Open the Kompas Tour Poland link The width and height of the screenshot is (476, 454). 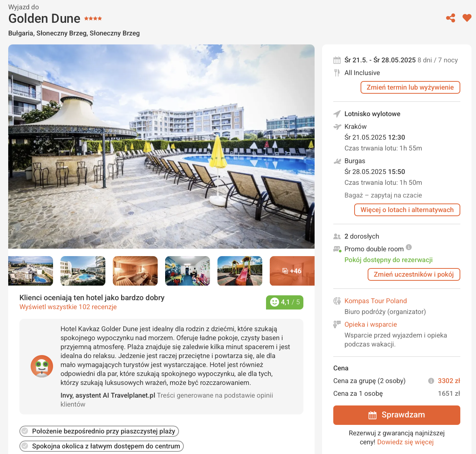[x=375, y=301]
